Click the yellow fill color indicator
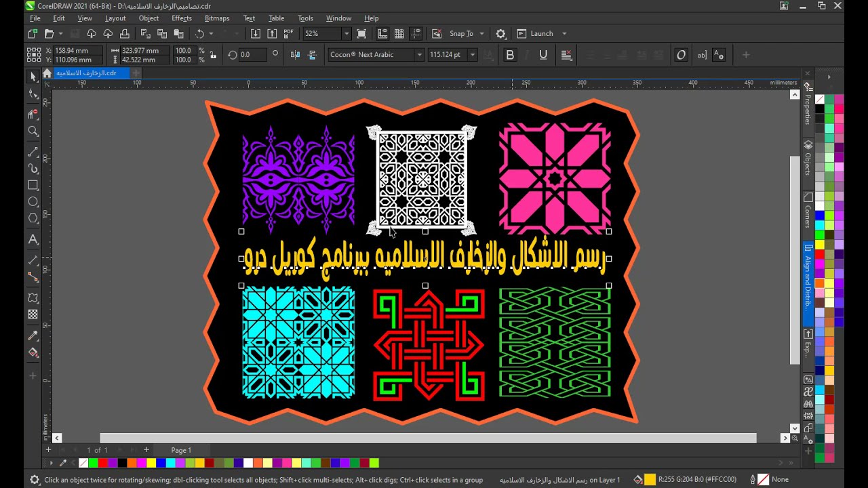The width and height of the screenshot is (868, 488). pos(650,480)
